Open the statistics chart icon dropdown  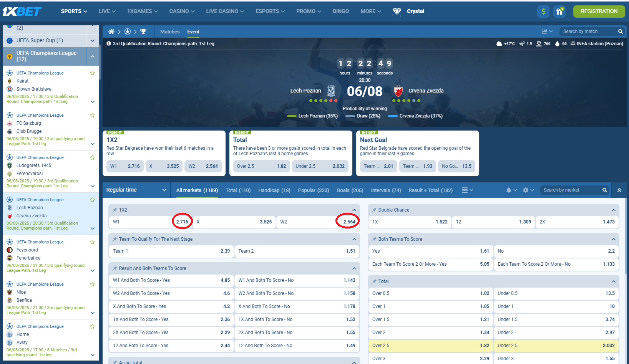[x=547, y=31]
